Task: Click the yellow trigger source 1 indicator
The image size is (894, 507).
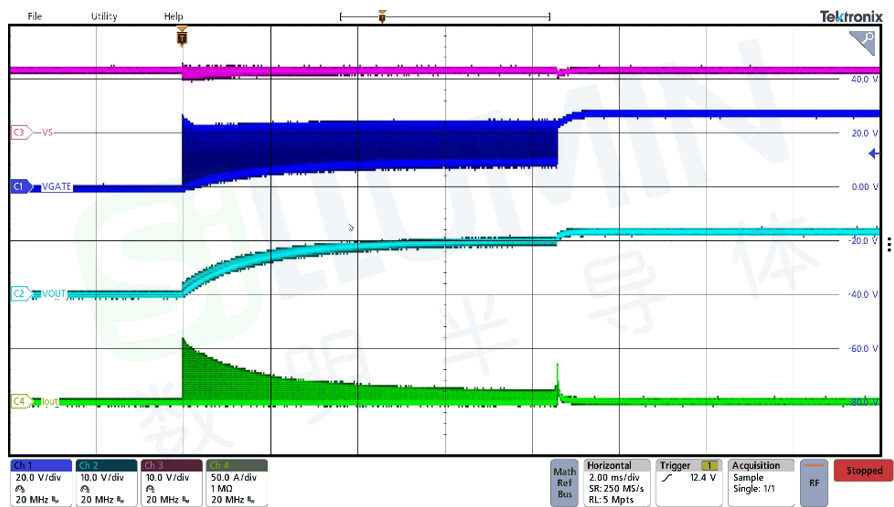Action: 710,465
